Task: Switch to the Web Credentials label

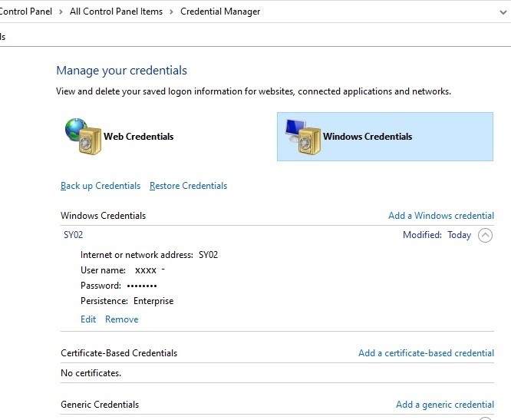Action: click(138, 137)
